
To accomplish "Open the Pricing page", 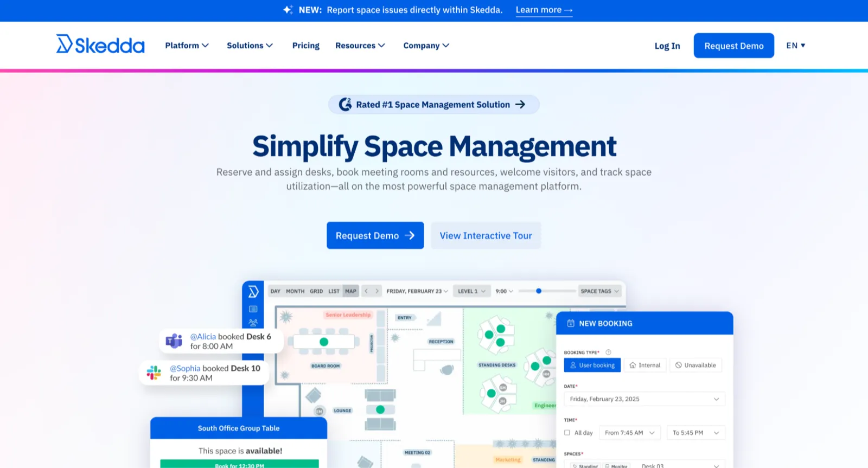I will coord(306,46).
